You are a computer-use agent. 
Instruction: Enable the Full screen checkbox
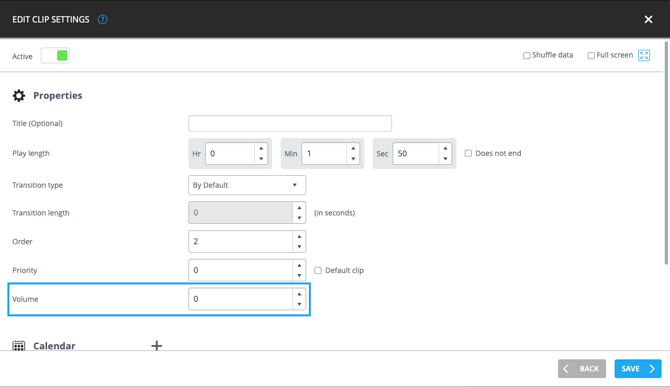tap(591, 56)
